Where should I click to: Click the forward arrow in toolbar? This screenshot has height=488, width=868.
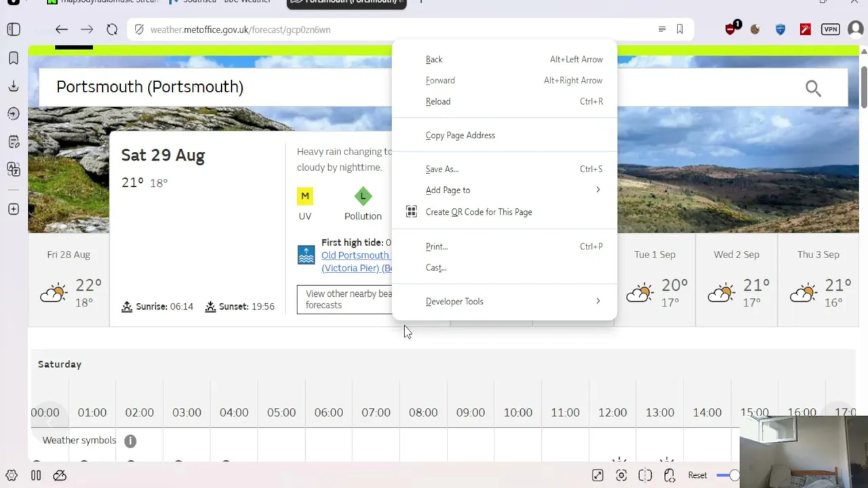pos(87,29)
